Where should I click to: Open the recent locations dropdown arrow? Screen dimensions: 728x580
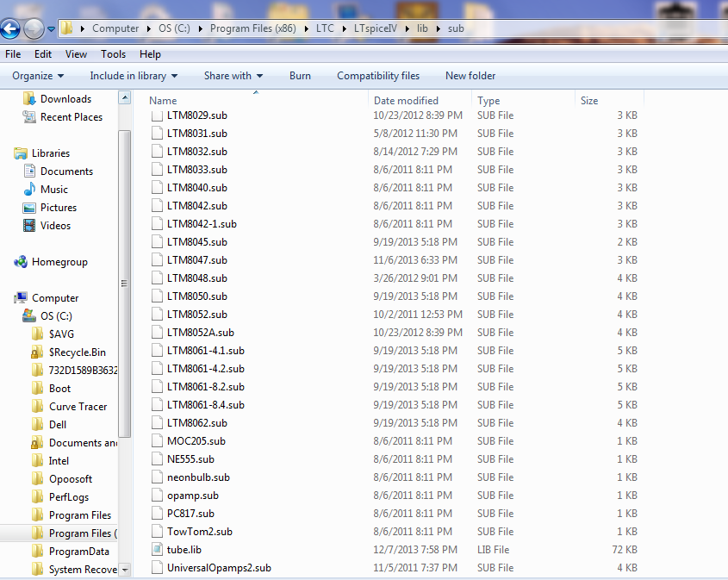point(51,29)
